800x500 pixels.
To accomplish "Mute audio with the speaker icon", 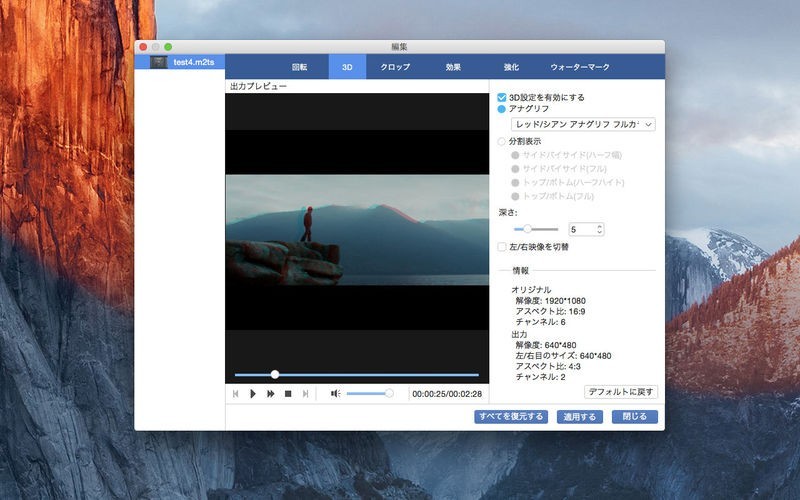I will coord(336,394).
